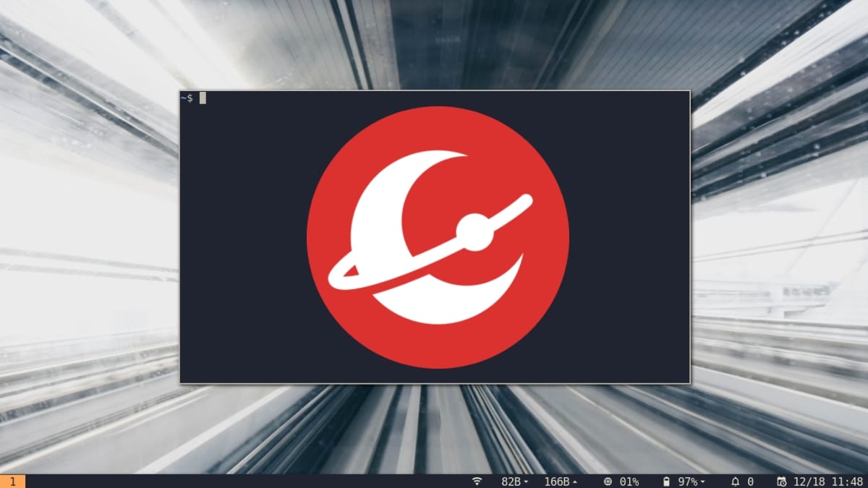The height and width of the screenshot is (488, 868).
Task: Click the notification bell icon
Action: [735, 481]
